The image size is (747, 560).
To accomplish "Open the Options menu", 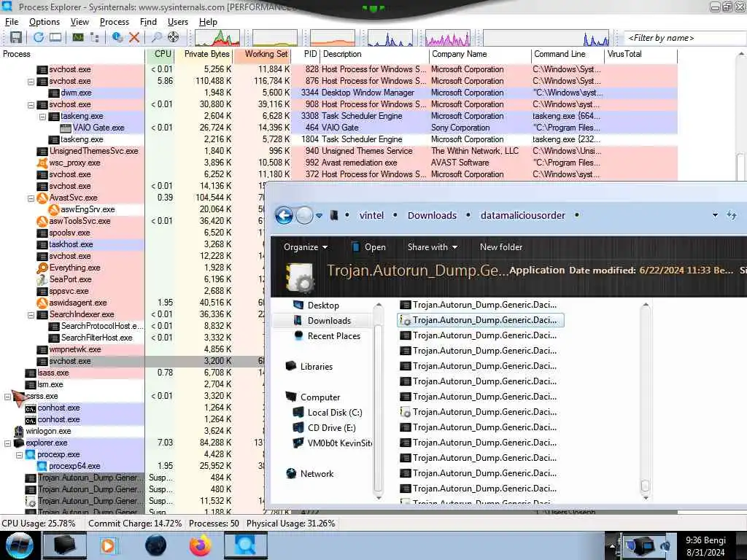I will 44,22.
